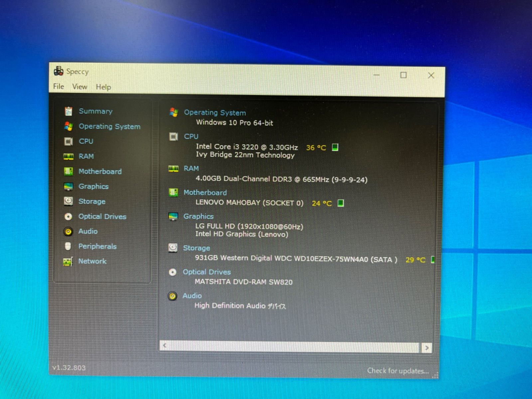
Task: Click the Optical Drives disc icon in sidebar
Action: 68,216
